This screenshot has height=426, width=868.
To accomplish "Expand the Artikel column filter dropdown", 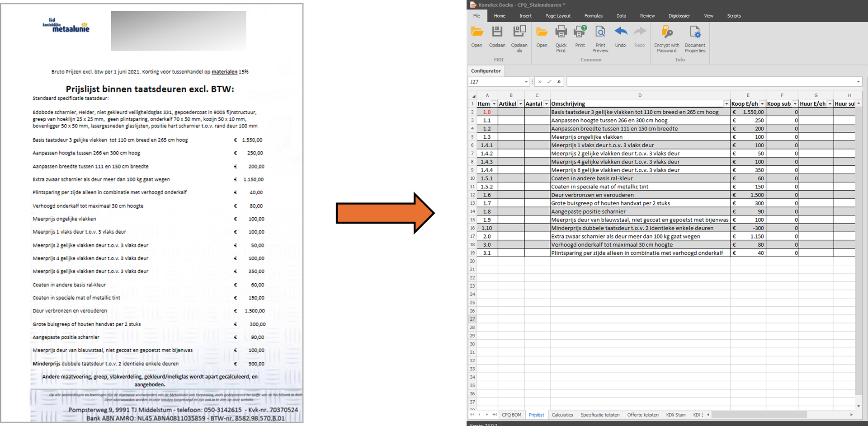I will 520,104.
